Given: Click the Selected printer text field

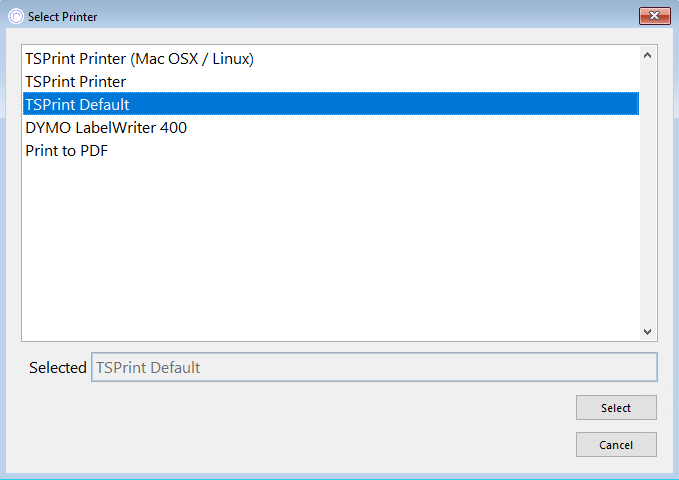Looking at the screenshot, I should coord(374,367).
